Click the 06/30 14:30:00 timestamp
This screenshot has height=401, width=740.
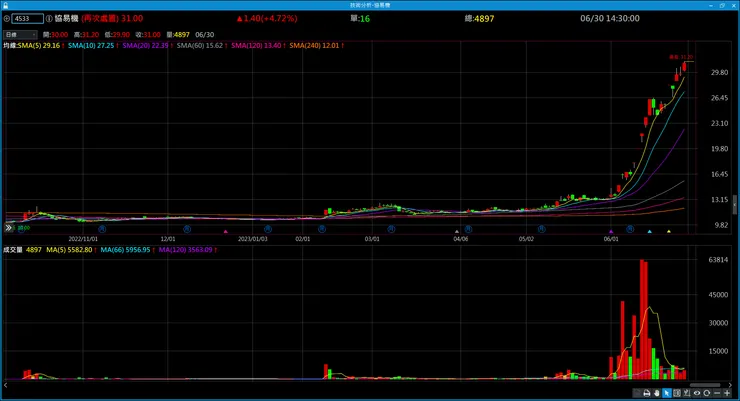tap(610, 18)
